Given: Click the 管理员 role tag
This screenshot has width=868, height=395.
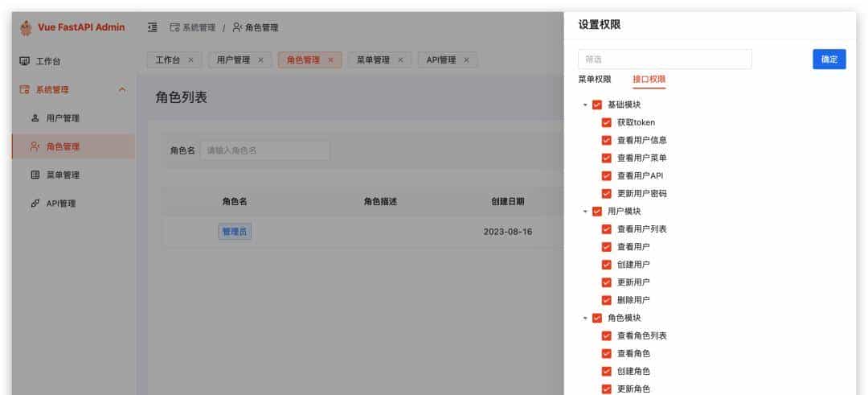Looking at the screenshot, I should pos(235,232).
